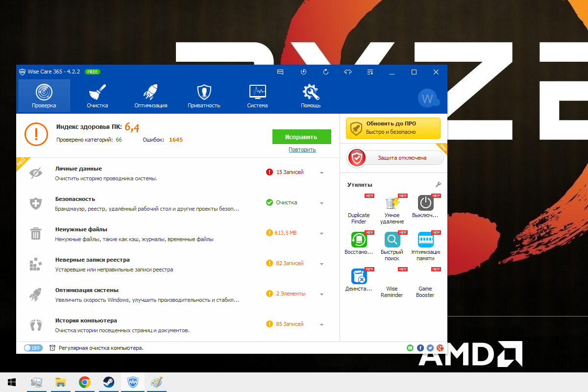588x392 pixels.
Task: Go to the Приватность tab
Action: coord(204,96)
